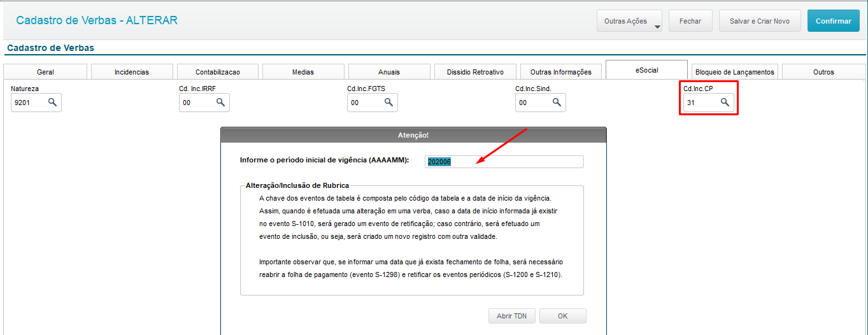Open lookup magnifier for Cd.Inc.CP
The width and height of the screenshot is (868, 335).
point(725,102)
